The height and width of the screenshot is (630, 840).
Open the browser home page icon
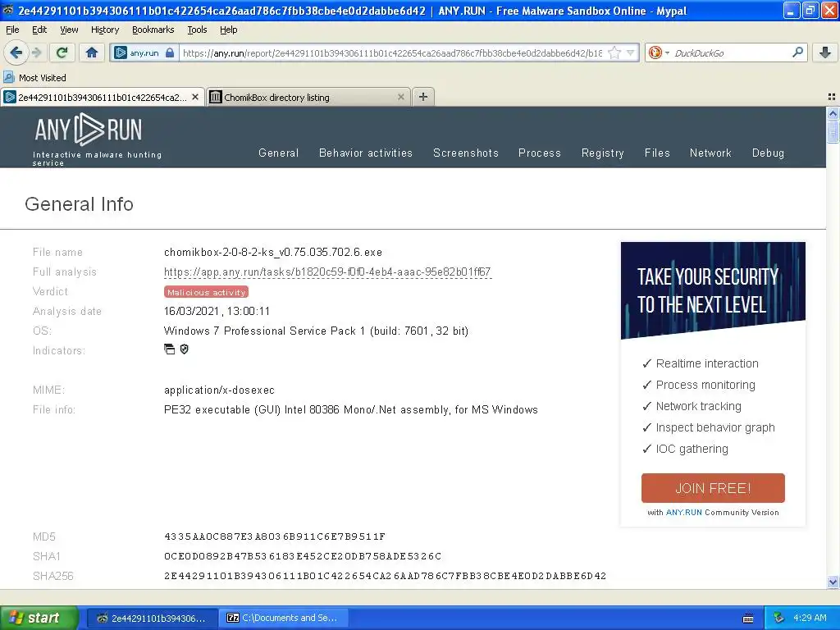point(92,52)
